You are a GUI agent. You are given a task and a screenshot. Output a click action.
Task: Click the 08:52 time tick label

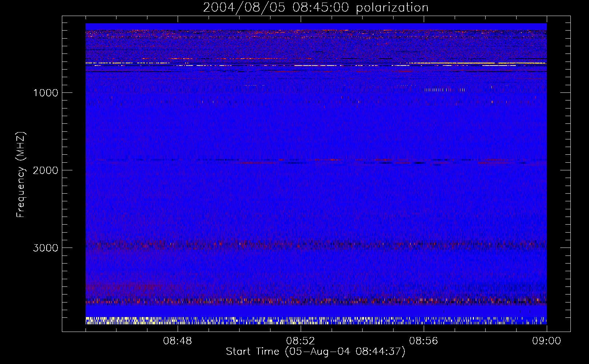(301, 341)
